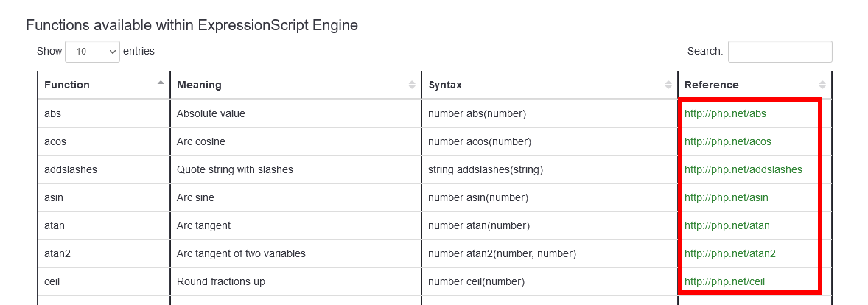The image size is (868, 305).
Task: Click the 'Arc tangent of two variables' cell
Action: tap(241, 253)
